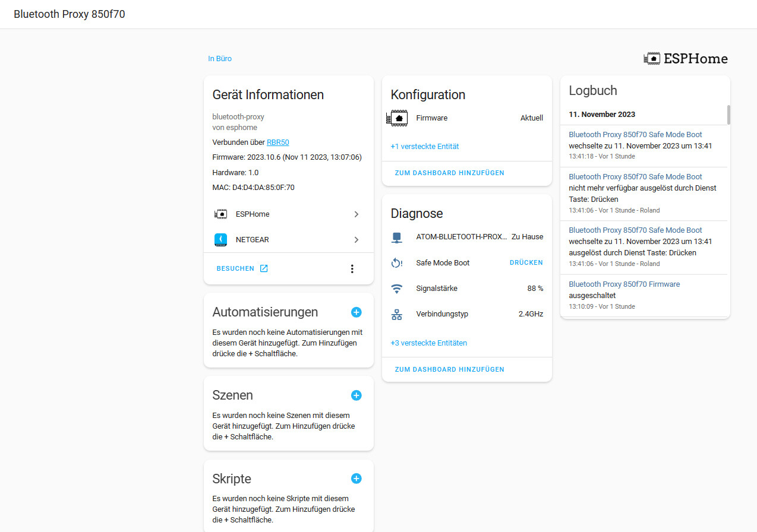
Task: Click the Verbindungstyp network icon
Action: point(397,313)
